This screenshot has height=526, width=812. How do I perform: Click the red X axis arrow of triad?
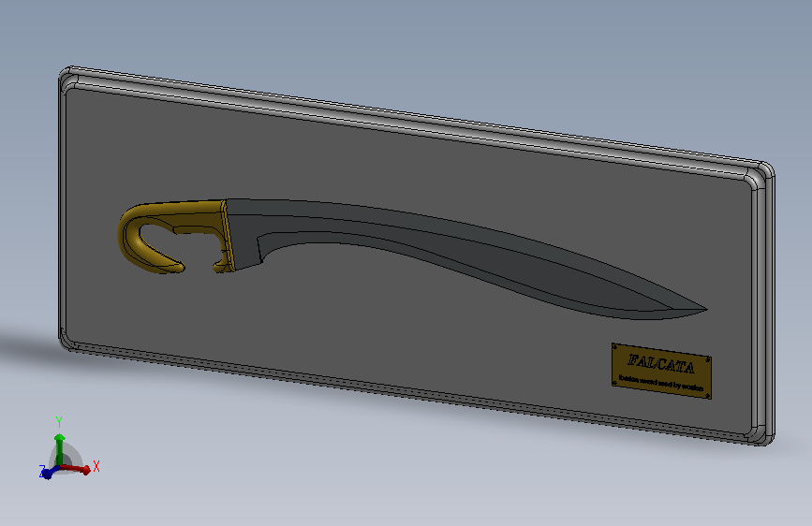pyautogui.click(x=78, y=469)
